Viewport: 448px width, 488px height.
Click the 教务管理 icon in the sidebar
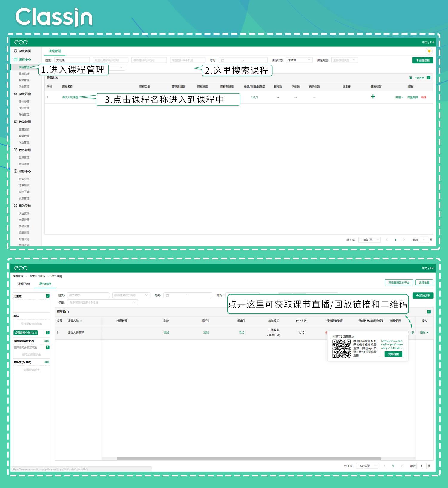[x=16, y=150]
